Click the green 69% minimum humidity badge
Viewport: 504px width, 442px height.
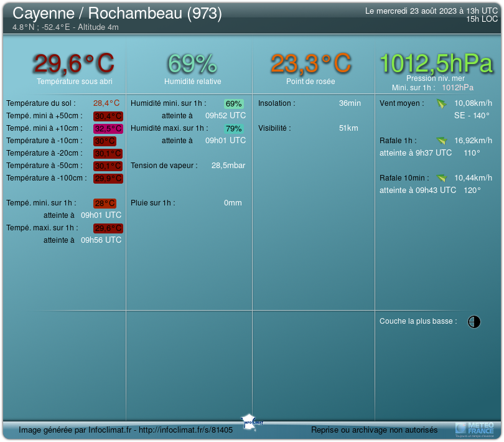234,104
